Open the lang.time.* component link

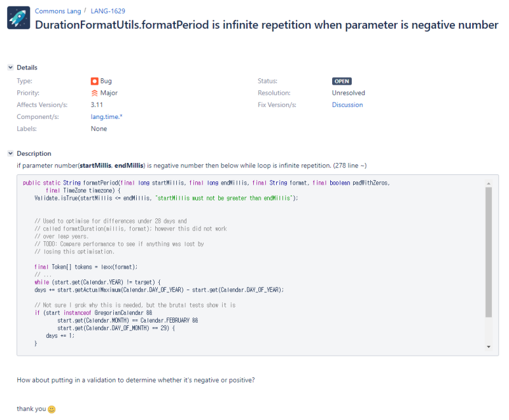click(107, 117)
